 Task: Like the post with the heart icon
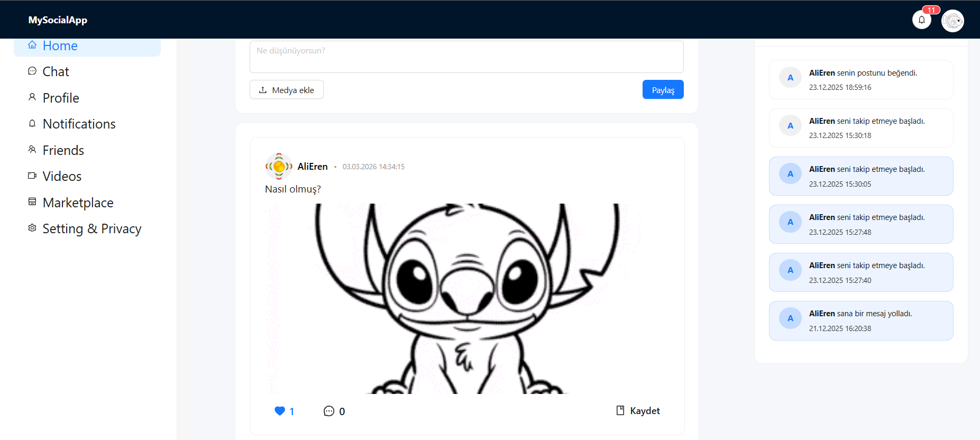click(280, 411)
